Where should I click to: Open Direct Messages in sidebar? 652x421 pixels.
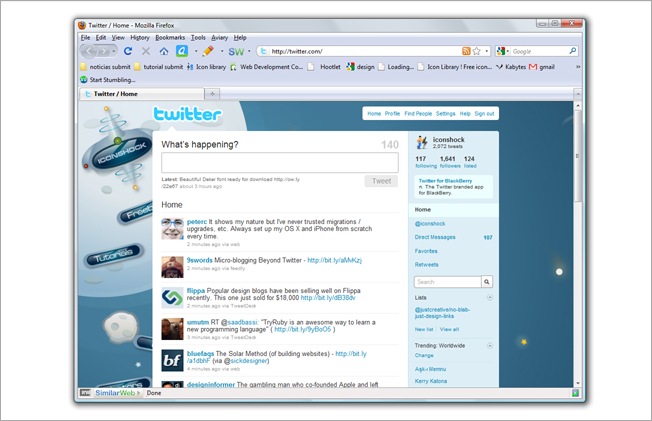tap(435, 237)
